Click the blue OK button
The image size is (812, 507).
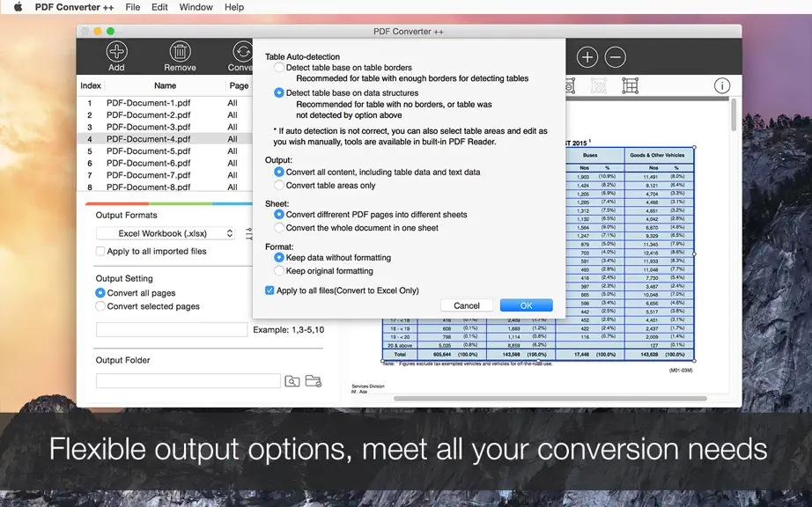(x=526, y=305)
